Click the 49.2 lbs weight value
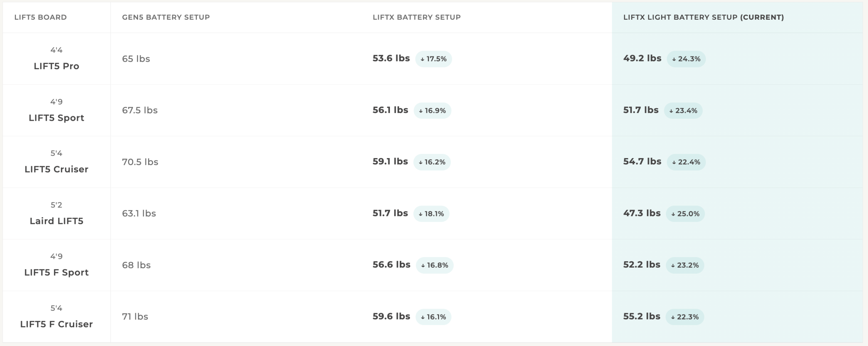The width and height of the screenshot is (868, 346). coord(642,58)
